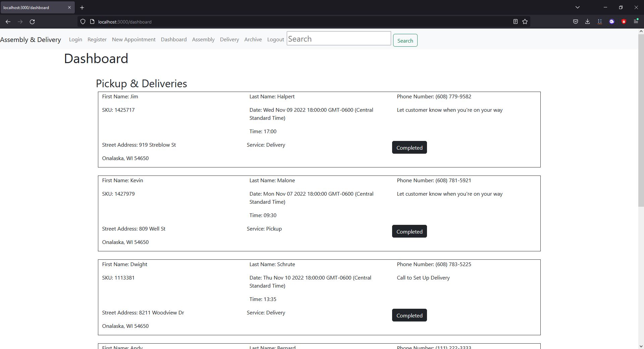
Task: Open the Login nav link
Action: tap(75, 40)
